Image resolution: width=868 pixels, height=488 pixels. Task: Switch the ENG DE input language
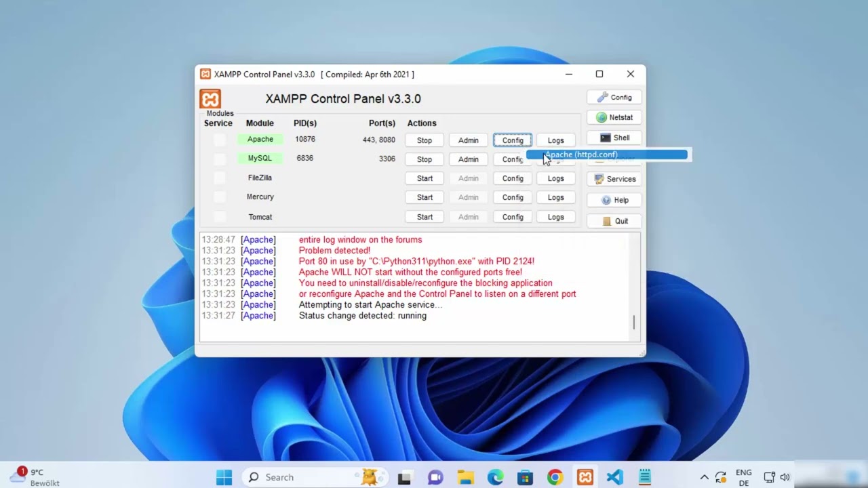click(743, 477)
